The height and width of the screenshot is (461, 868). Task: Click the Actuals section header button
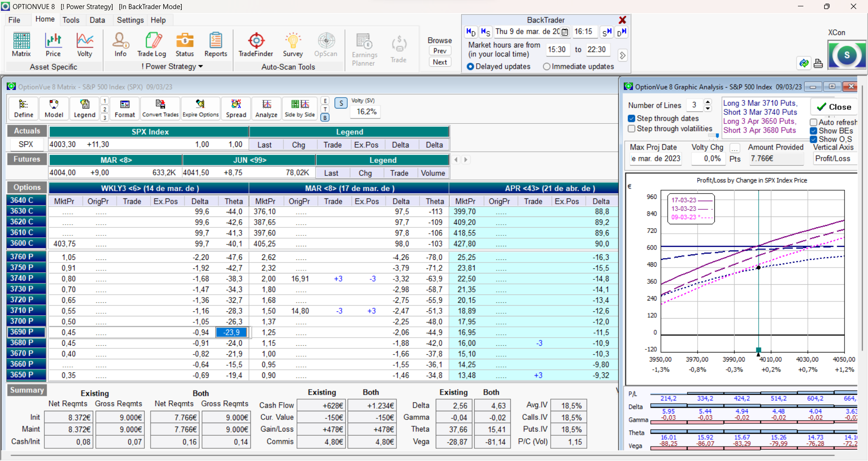[27, 131]
